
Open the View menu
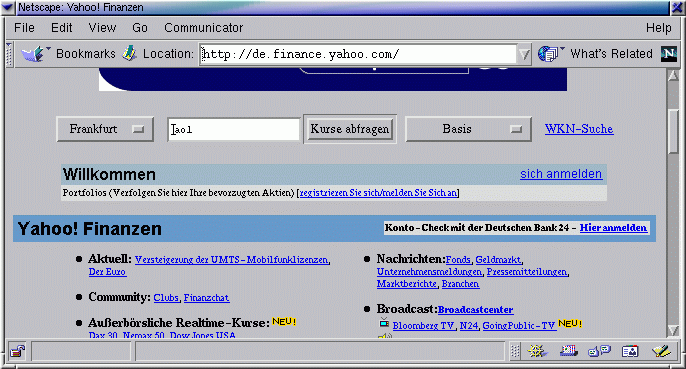102,28
